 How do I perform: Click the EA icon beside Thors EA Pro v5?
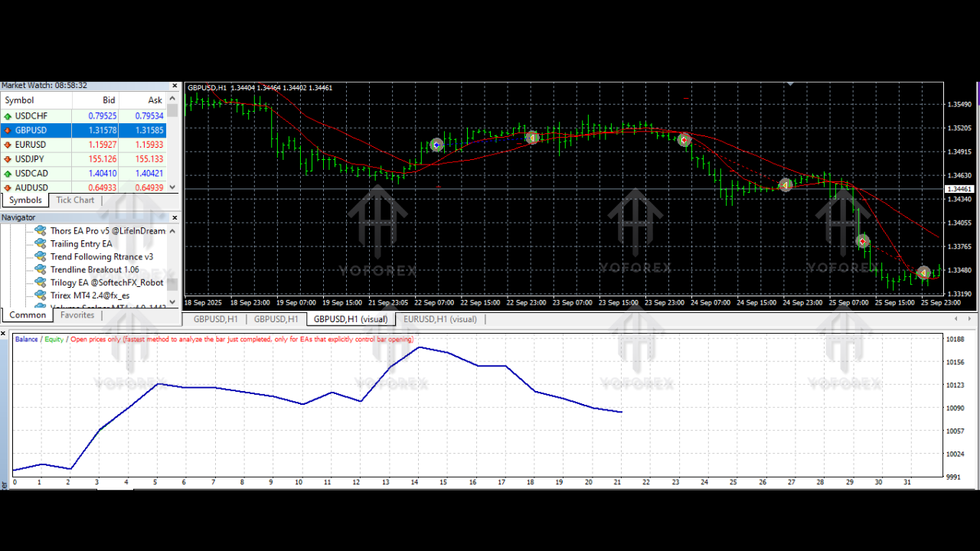click(x=40, y=230)
